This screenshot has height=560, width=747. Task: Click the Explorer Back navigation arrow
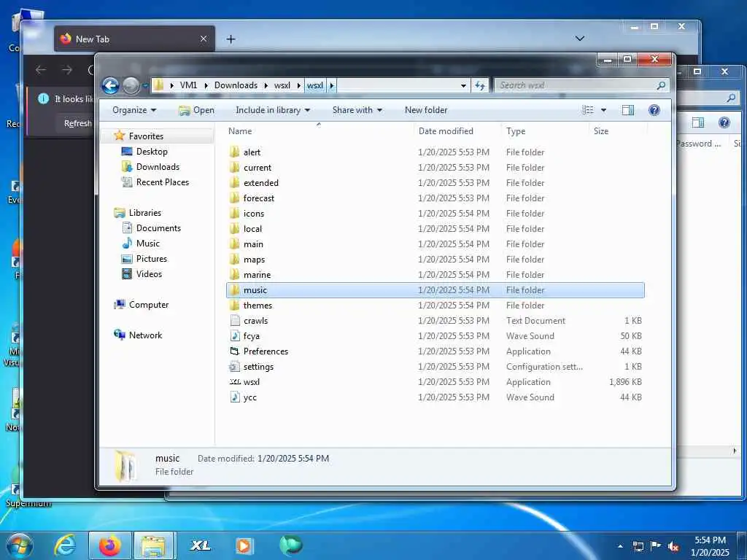pyautogui.click(x=111, y=86)
